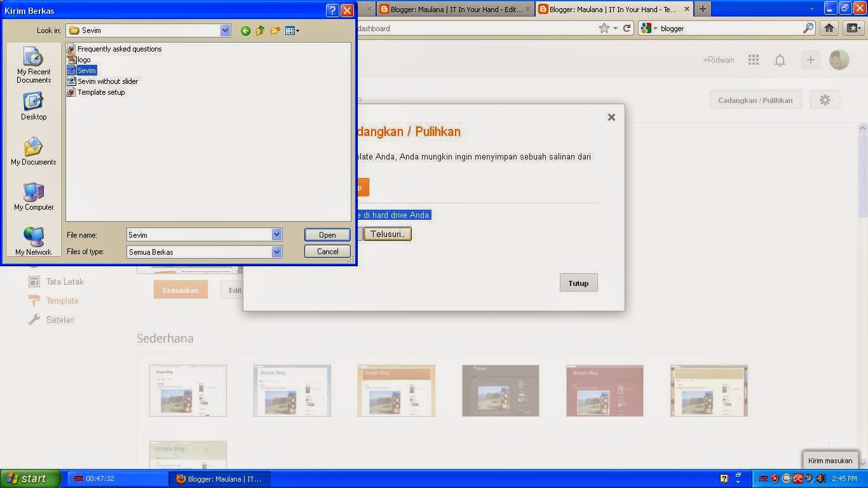The width and height of the screenshot is (868, 488).
Task: Select the Sevim file
Action: pyautogui.click(x=81, y=71)
